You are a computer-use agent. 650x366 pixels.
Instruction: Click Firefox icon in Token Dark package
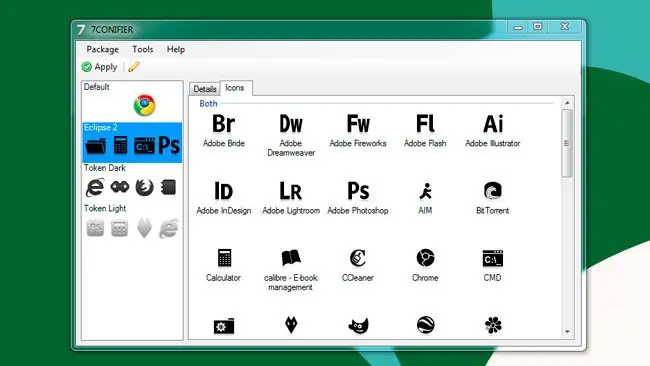pos(144,187)
